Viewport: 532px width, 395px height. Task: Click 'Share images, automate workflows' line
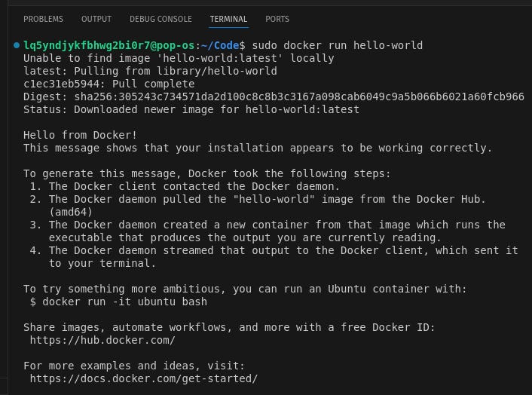coord(229,327)
